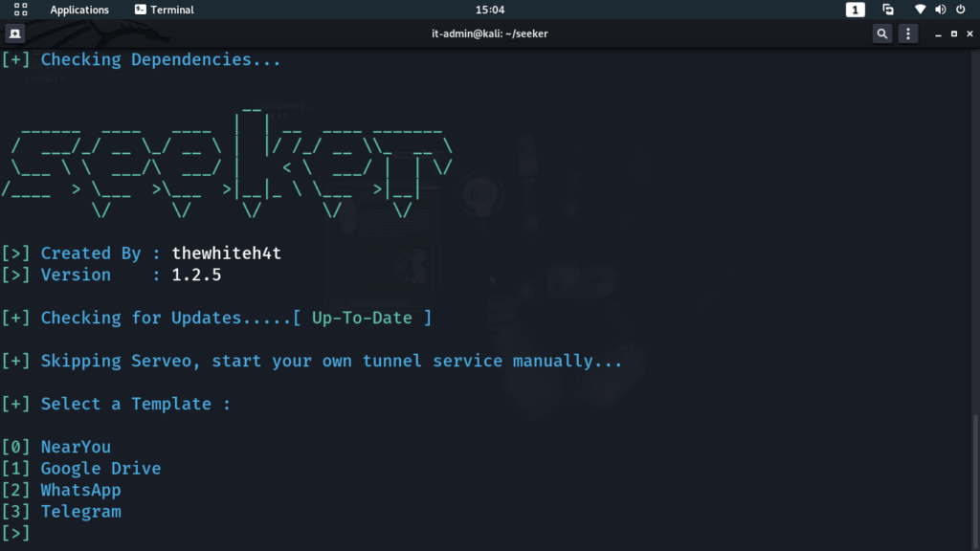Click the volume speaker icon
The image size is (980, 551).
940,10
